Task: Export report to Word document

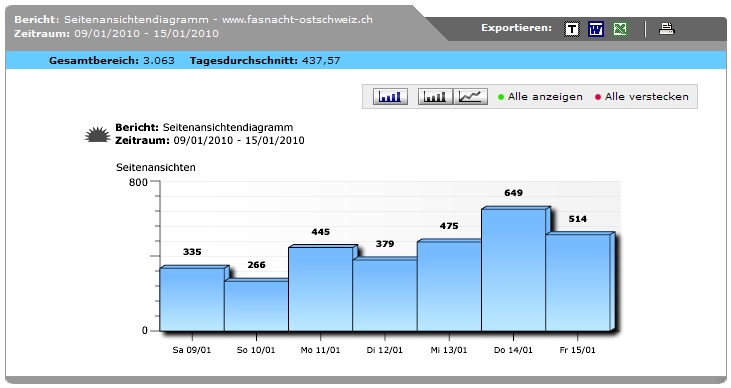Action: coord(596,29)
